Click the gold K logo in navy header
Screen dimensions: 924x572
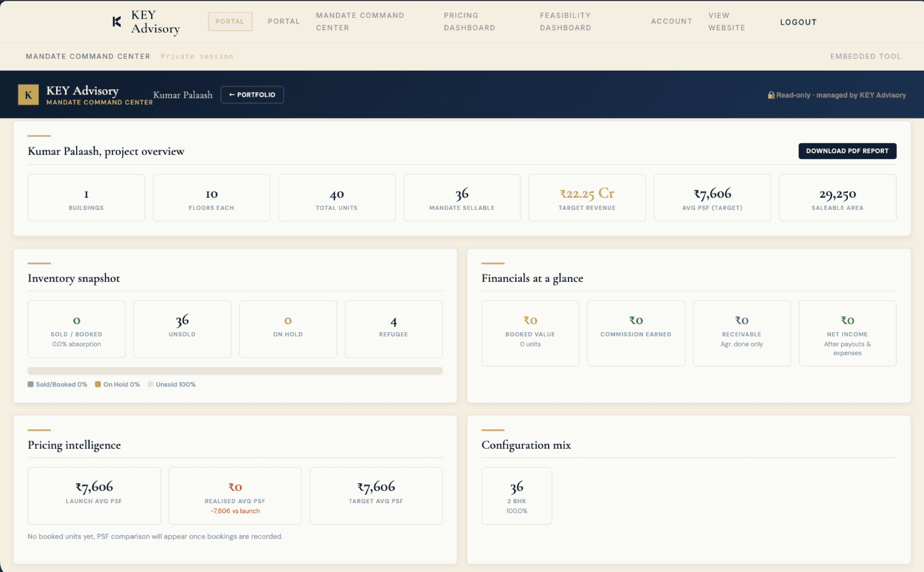(28, 95)
